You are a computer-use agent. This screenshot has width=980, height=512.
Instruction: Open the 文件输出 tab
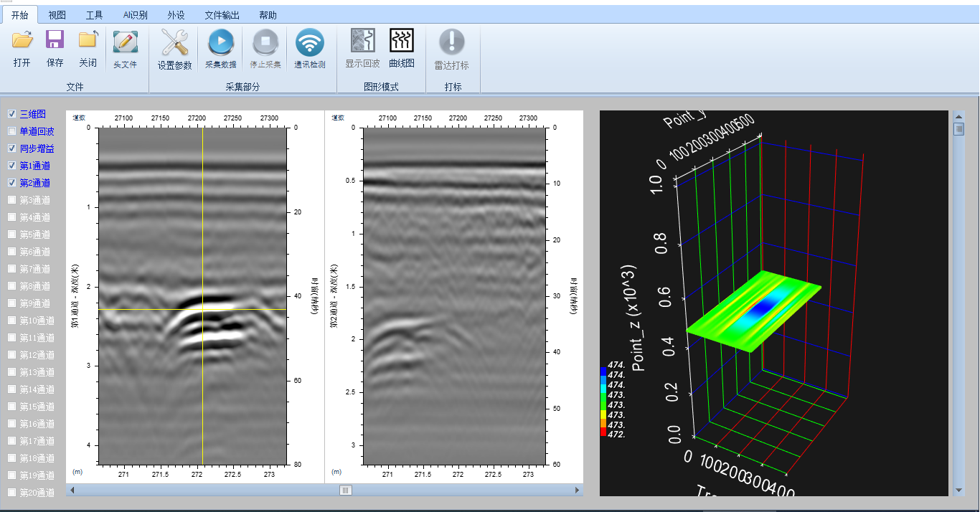point(222,15)
